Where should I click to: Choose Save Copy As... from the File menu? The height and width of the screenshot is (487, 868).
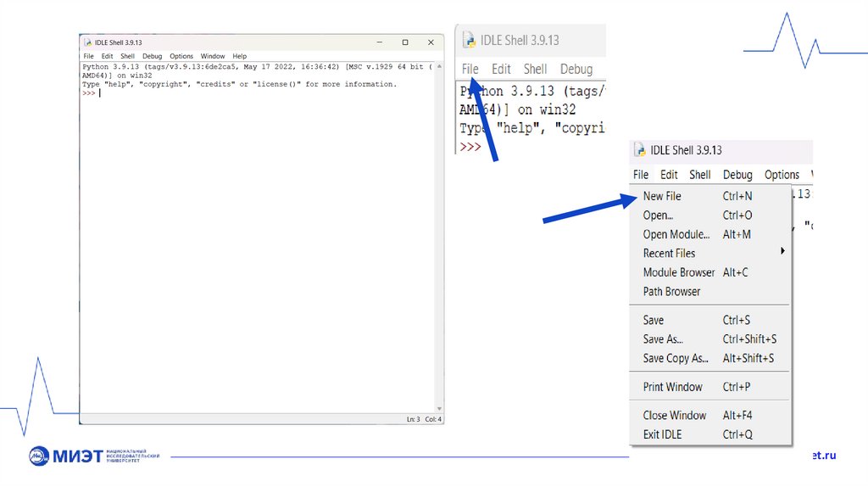click(710, 358)
